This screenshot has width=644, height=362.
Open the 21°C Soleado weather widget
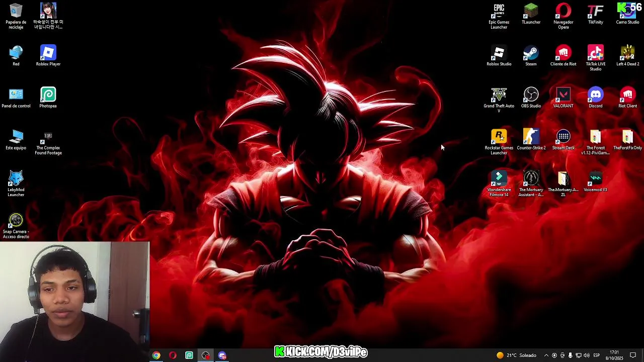coord(516,355)
